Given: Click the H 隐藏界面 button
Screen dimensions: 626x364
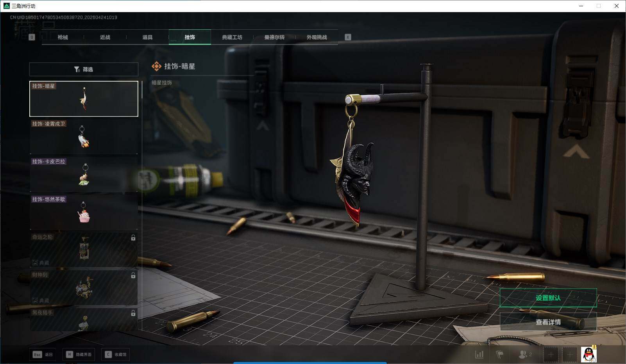Looking at the screenshot, I should click(79, 355).
